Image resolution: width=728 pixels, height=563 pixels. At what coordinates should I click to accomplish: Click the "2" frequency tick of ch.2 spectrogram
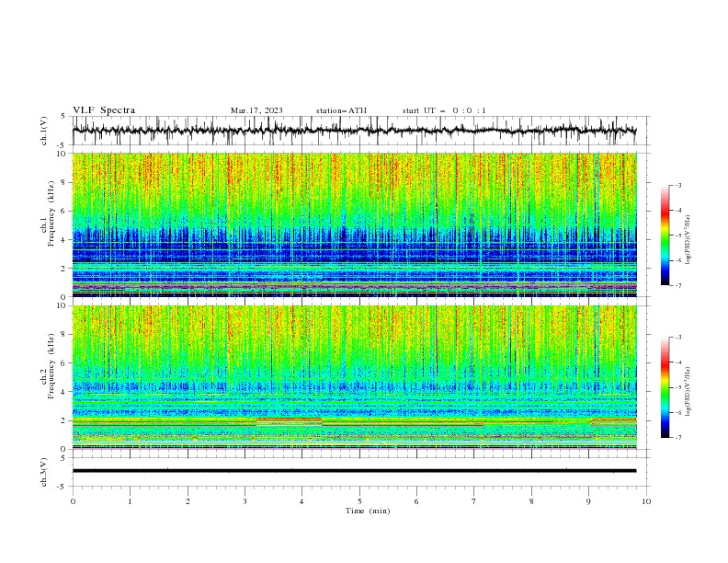(x=64, y=420)
